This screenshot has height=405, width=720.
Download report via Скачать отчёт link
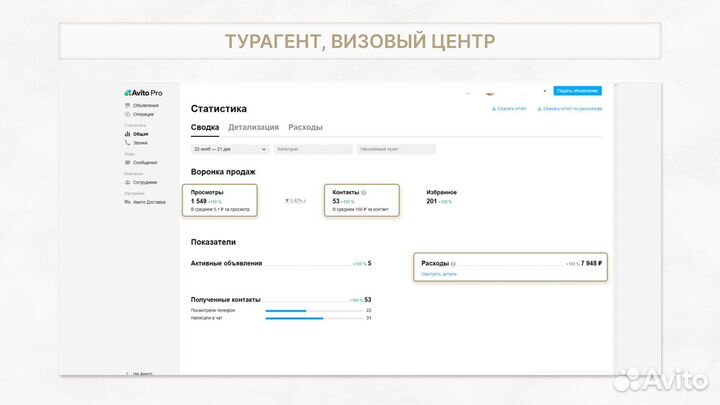pyautogui.click(x=509, y=109)
